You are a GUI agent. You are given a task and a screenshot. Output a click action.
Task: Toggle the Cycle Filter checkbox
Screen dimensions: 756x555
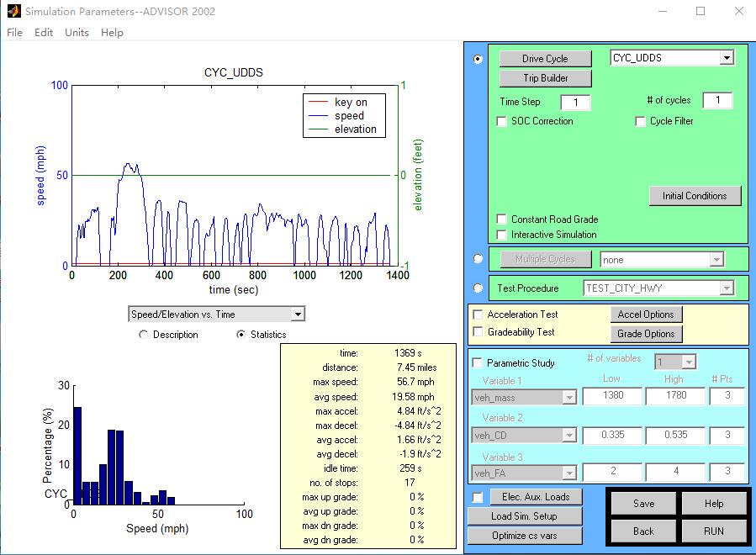point(640,121)
